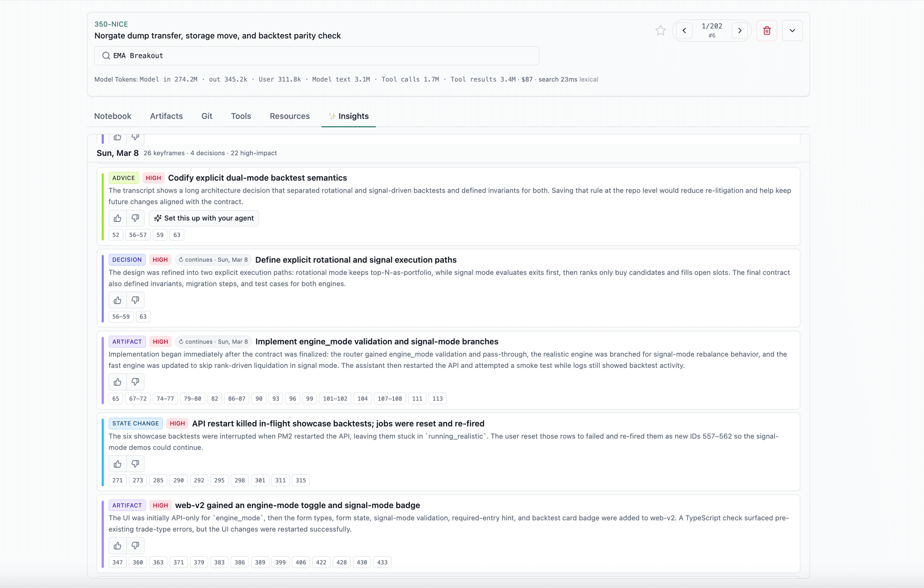Expand header options chevron dropdown
Image resolution: width=924 pixels, height=588 pixels.
click(x=792, y=31)
